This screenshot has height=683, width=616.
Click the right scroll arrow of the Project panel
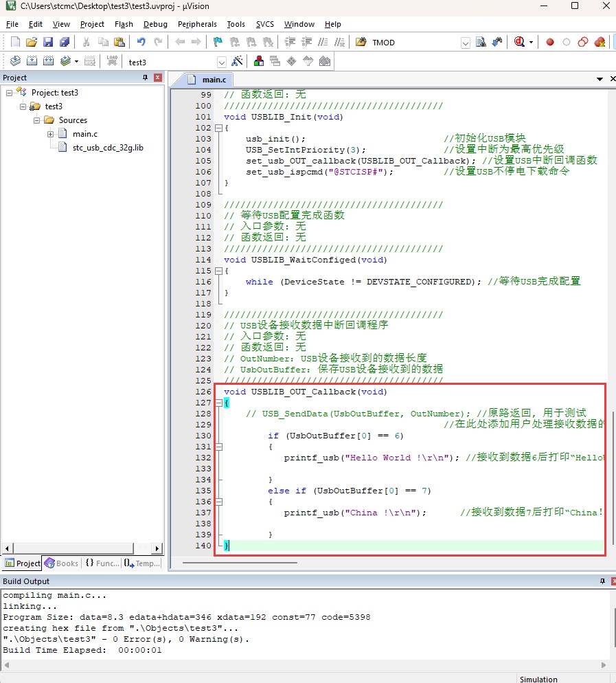click(157, 548)
